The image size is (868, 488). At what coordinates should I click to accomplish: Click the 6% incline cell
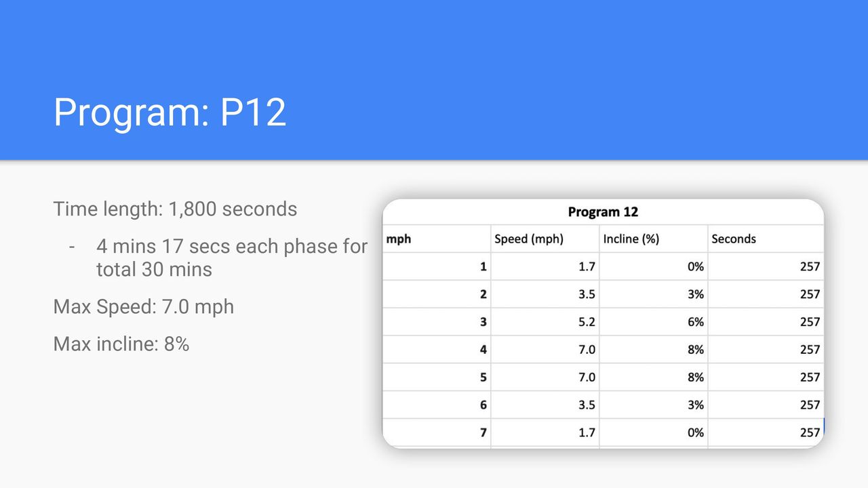click(654, 322)
